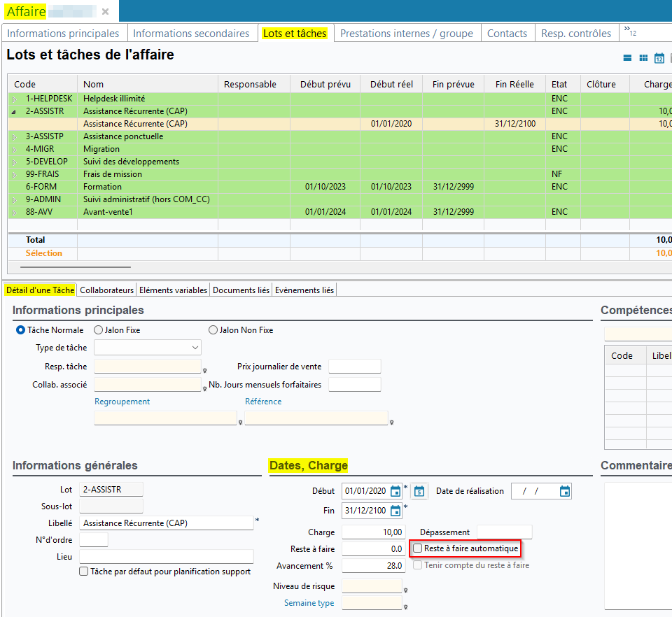Check Tâche par défaut pour planification support
This screenshot has height=617, width=672.
[84, 572]
